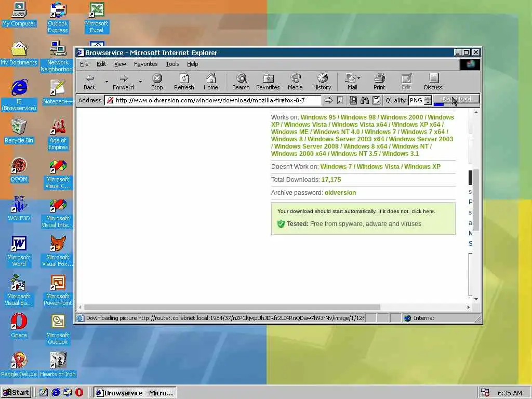This screenshot has height=399, width=532.
Task: Click the horizontal scrollbar thumb
Action: click(x=232, y=307)
